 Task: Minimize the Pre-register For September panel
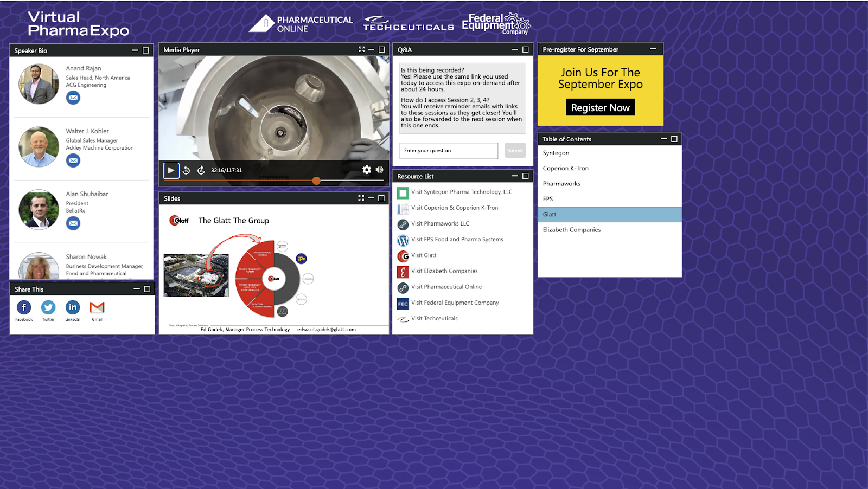pos(653,49)
